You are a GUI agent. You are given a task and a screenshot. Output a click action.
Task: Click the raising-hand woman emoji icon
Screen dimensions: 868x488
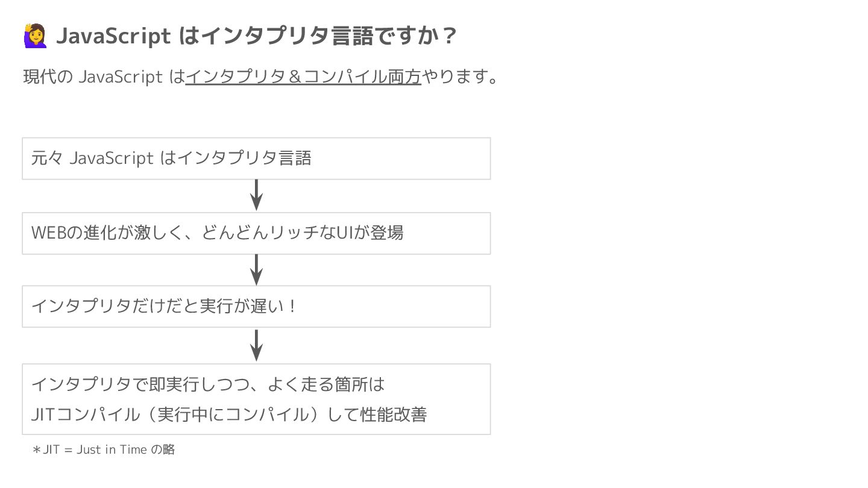click(x=36, y=36)
